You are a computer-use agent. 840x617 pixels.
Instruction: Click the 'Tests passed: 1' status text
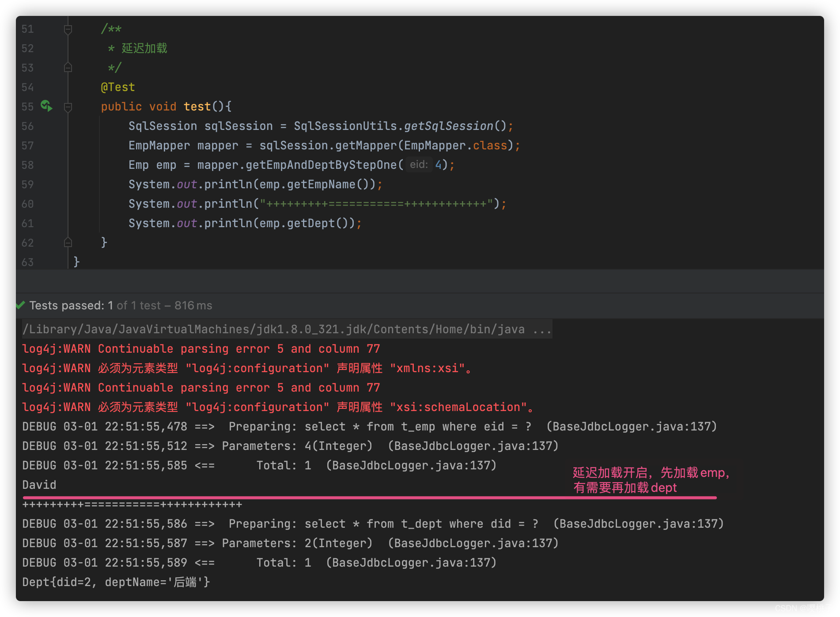[x=71, y=305]
